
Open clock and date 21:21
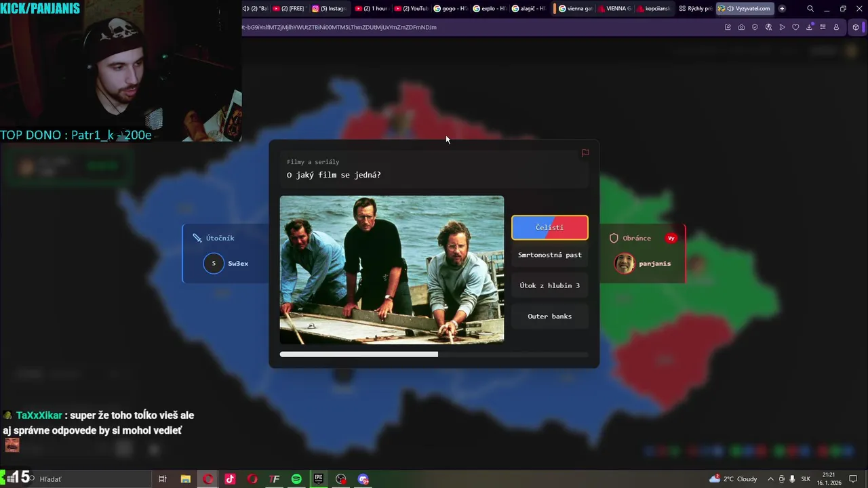[x=829, y=479]
